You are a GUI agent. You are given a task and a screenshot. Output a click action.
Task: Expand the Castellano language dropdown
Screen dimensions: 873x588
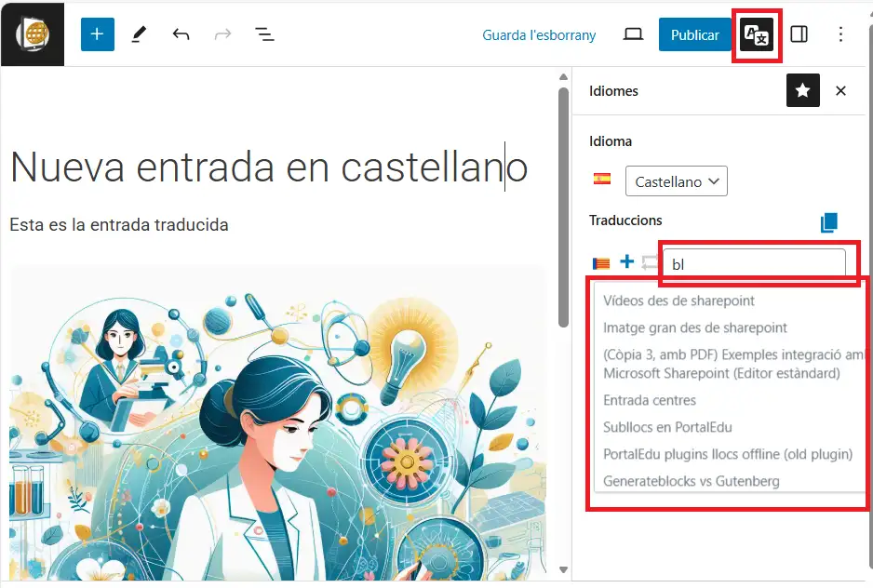pyautogui.click(x=676, y=181)
